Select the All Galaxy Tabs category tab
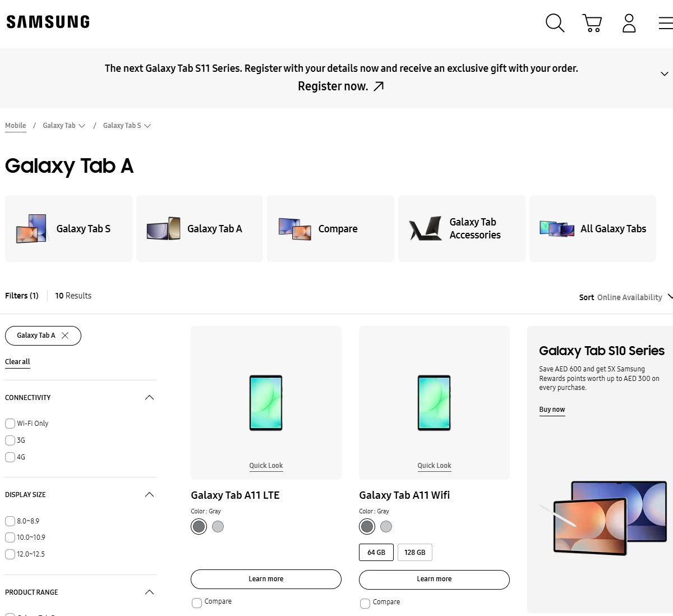Image resolution: width=673 pixels, height=616 pixels. click(592, 228)
